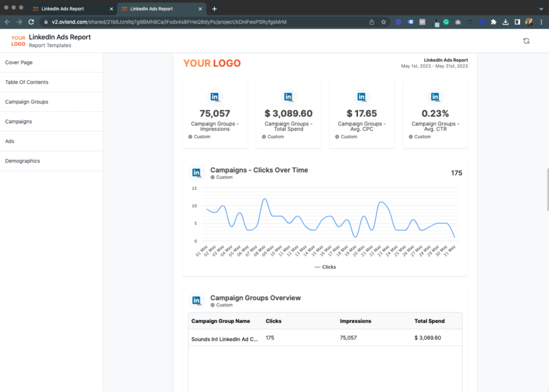The height and width of the screenshot is (392, 549).
Task: Open the Cover Page section
Action: click(x=51, y=63)
